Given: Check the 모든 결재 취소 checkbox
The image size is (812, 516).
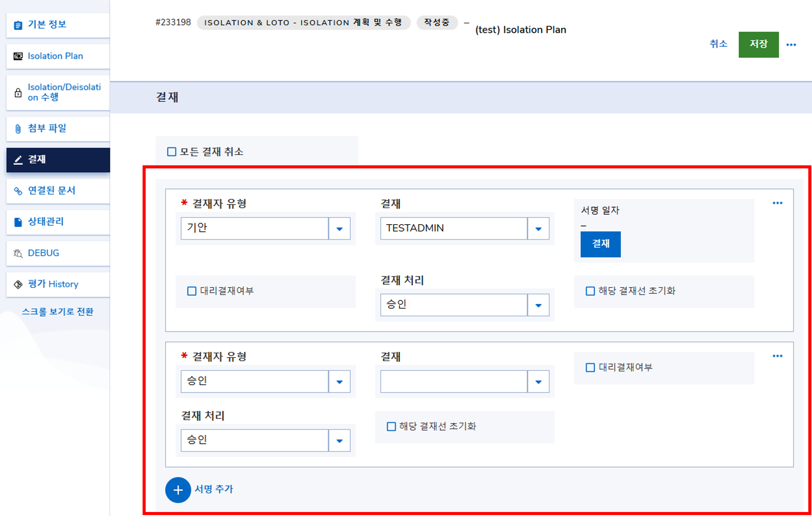Looking at the screenshot, I should pos(172,152).
